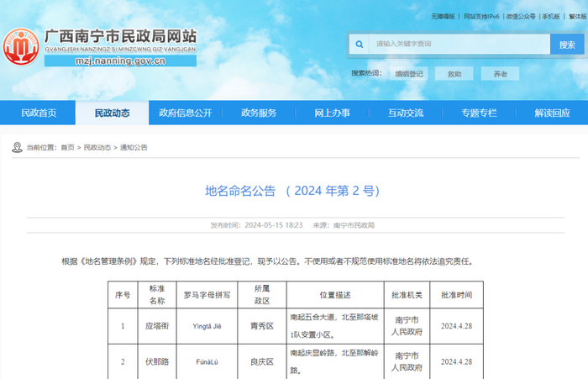Viewport: 588px width, 379px height.
Task: Click the location pin breadcrumb icon
Action: point(17,147)
